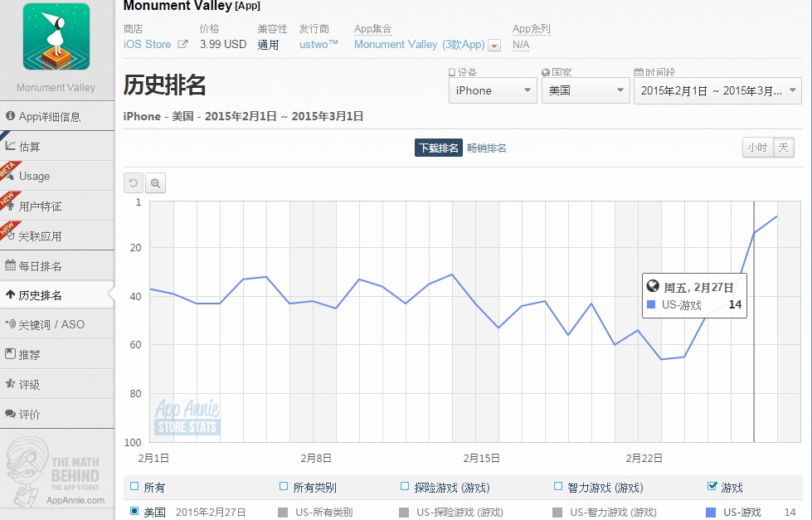The image size is (812, 520).
Task: Toggle the 探险游戏 (游戏) checkbox
Action: tap(405, 486)
